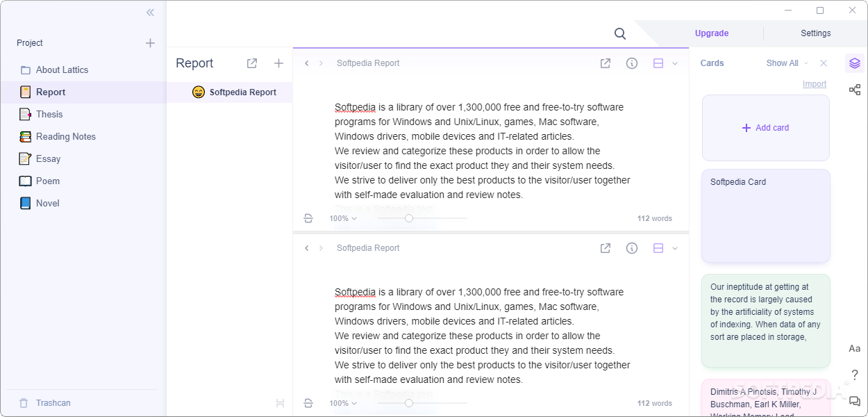Expand the top editor's layout dropdown arrow

click(675, 63)
